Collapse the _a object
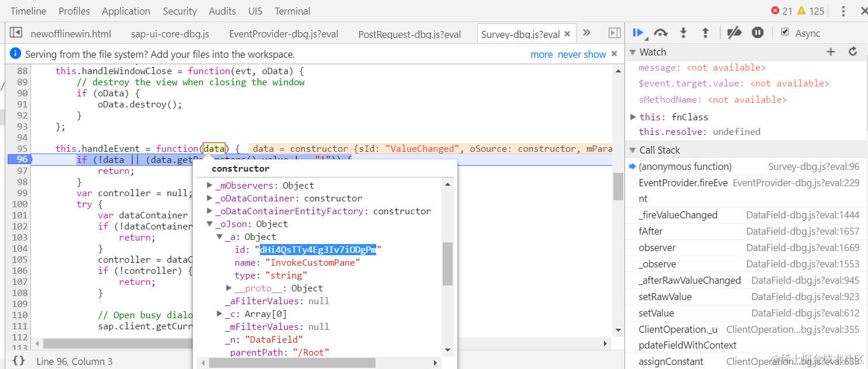The width and height of the screenshot is (868, 369). pyautogui.click(x=220, y=236)
